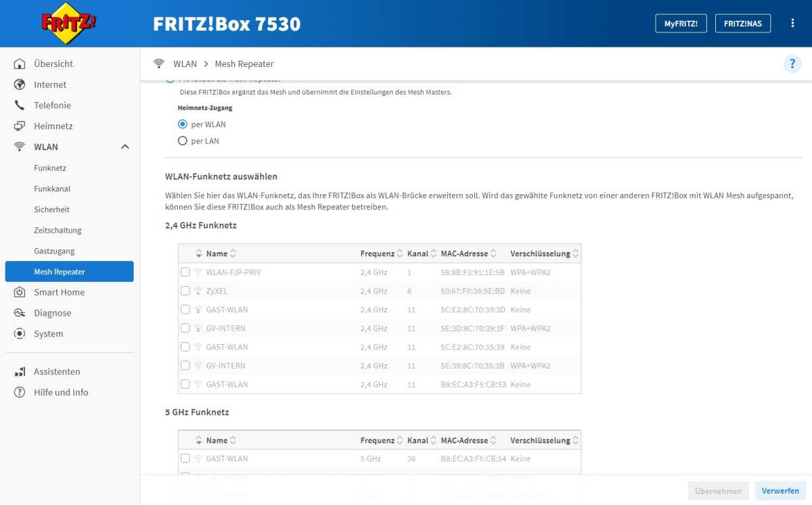
Task: Check 5 GHz GAST-WLAN checkbox on channel 36
Action: click(185, 458)
